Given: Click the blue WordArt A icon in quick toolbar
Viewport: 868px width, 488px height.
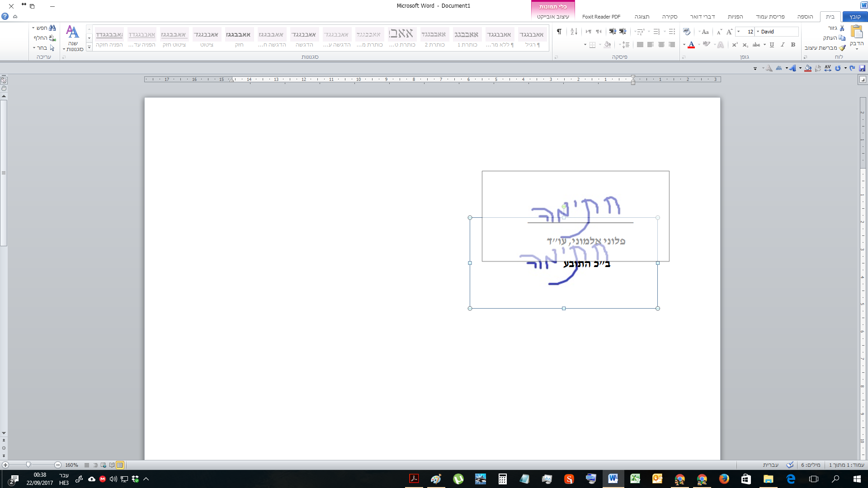Looking at the screenshot, I should [792, 68].
